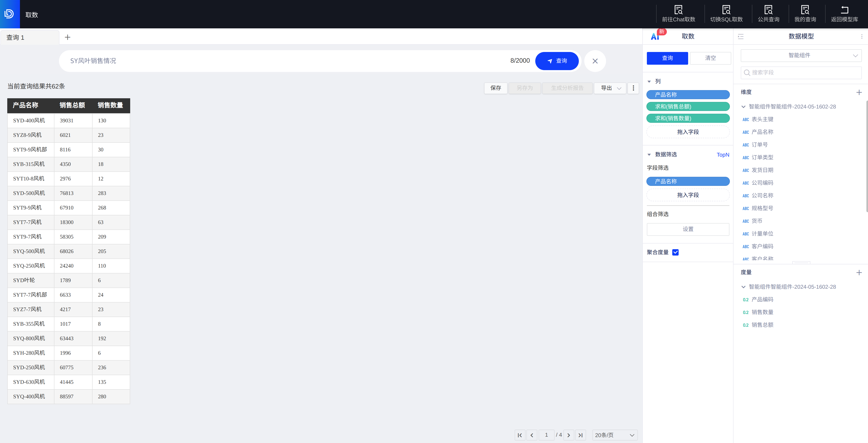Go to the next results page
Image resolution: width=868 pixels, height=443 pixels.
(568, 435)
